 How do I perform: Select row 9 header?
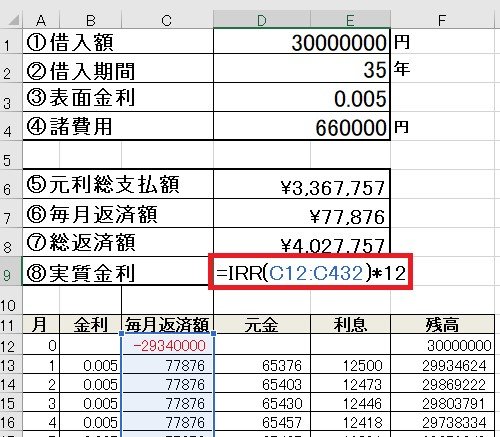[x=8, y=271]
